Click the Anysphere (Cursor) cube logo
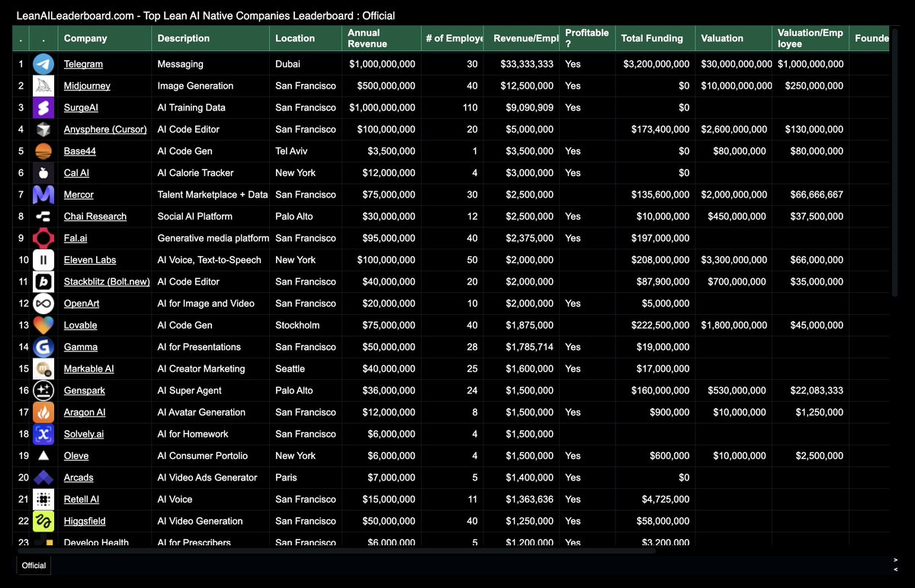Image resolution: width=915 pixels, height=588 pixels. [43, 130]
